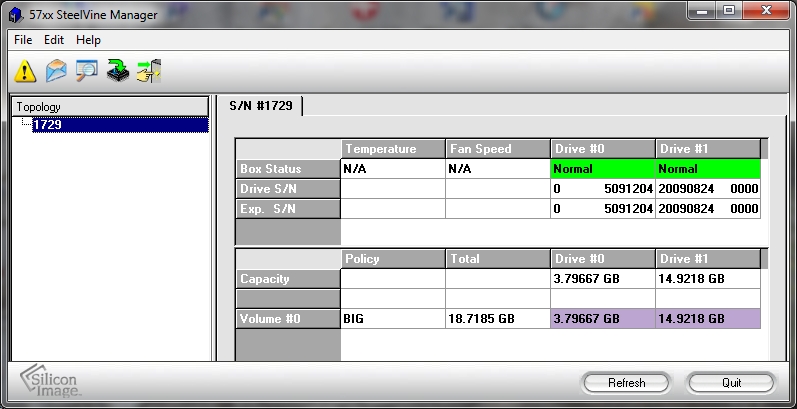Click Capacity row 3.79667 GB cell
Viewport: 797px width, 409px height.
coord(603,279)
